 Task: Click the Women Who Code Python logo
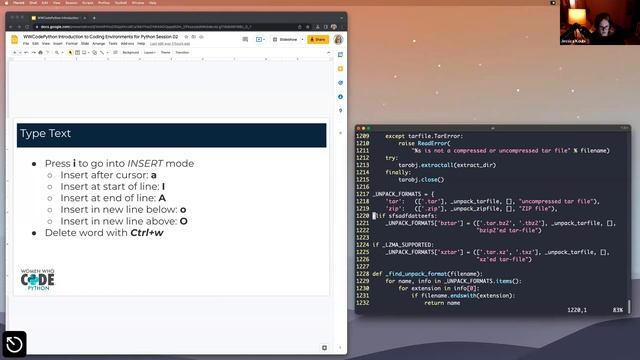point(38,280)
